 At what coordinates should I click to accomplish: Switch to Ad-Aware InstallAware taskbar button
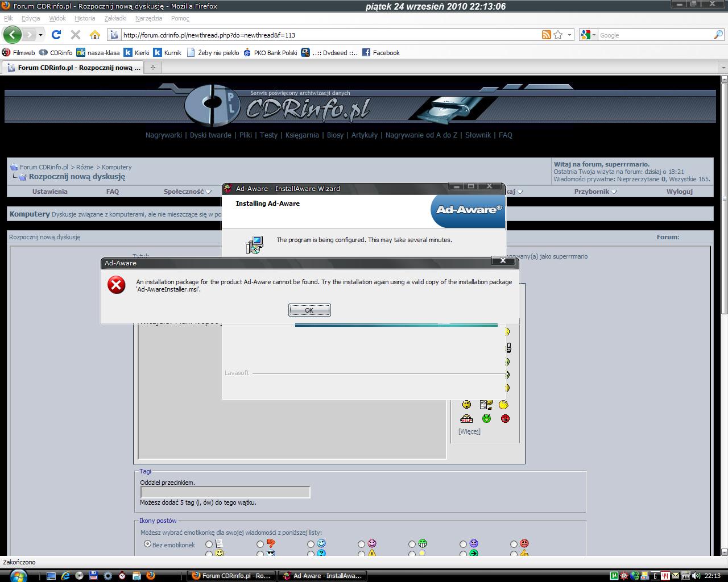(x=322, y=576)
